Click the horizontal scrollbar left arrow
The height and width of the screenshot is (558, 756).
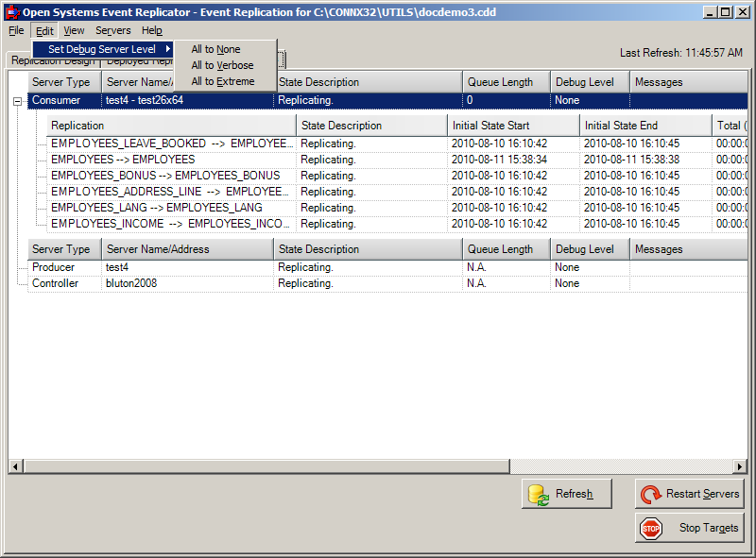tap(13, 466)
